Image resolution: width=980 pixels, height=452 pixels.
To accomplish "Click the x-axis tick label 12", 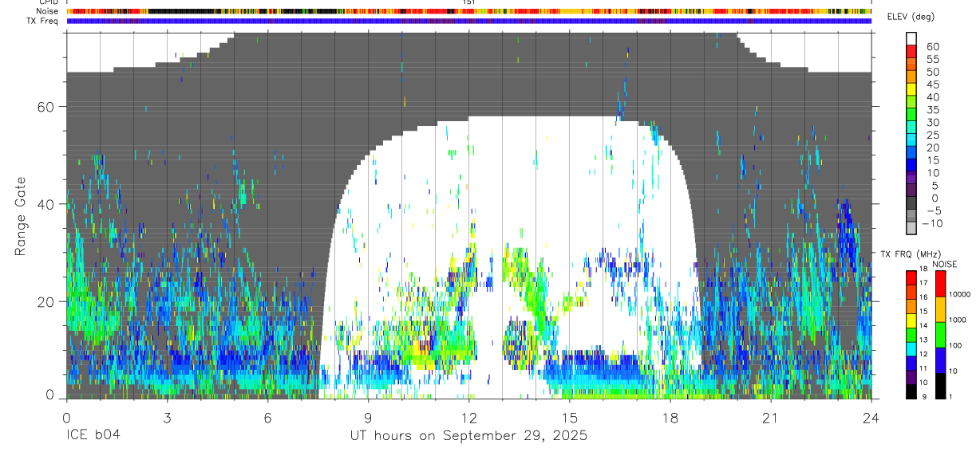I will tap(468, 418).
